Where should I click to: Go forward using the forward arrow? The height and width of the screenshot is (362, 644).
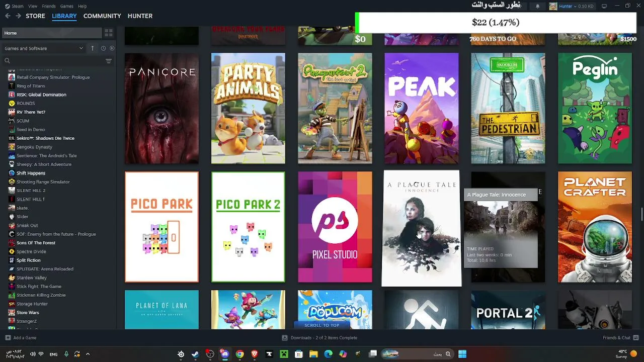click(x=18, y=16)
